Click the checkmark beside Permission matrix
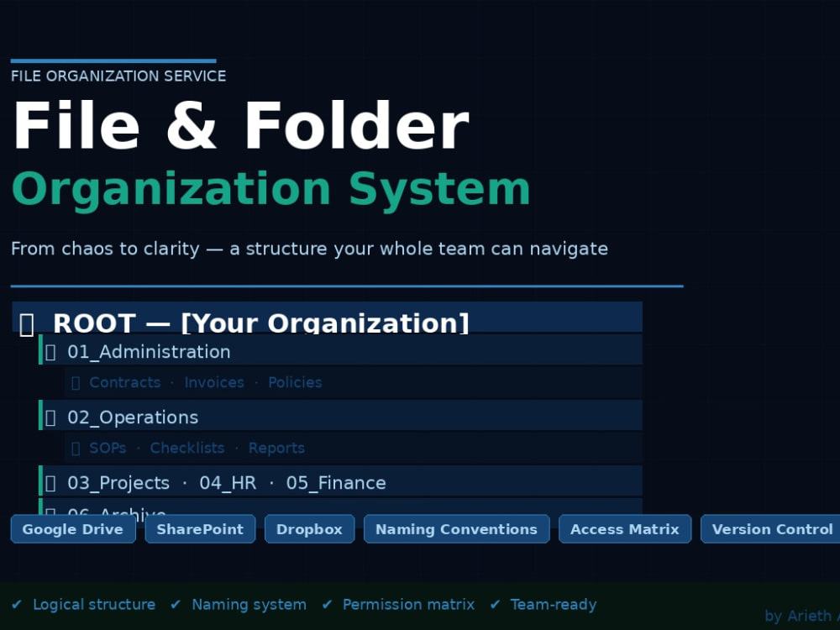This screenshot has width=840, height=630. pyautogui.click(x=327, y=605)
